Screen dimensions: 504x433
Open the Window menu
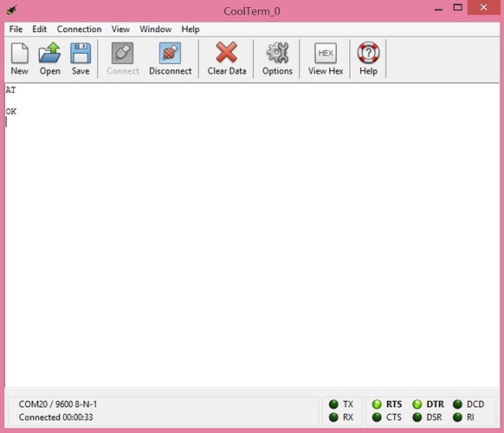(x=156, y=29)
